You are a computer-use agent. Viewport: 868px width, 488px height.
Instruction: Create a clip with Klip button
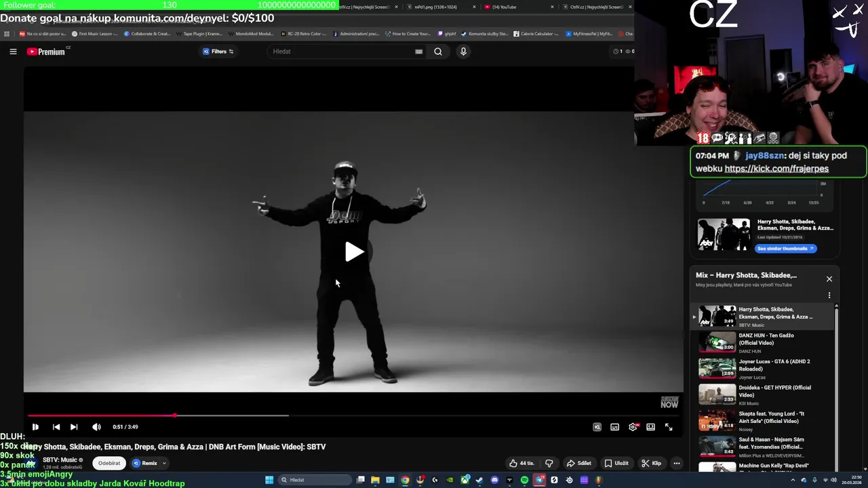[651, 464]
